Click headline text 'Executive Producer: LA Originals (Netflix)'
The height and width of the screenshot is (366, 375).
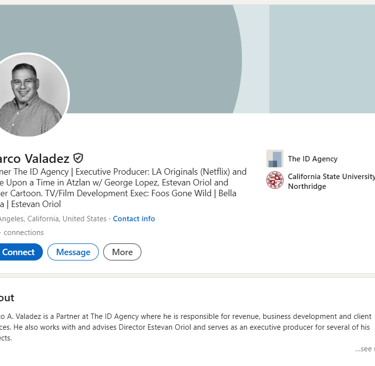tap(153, 172)
